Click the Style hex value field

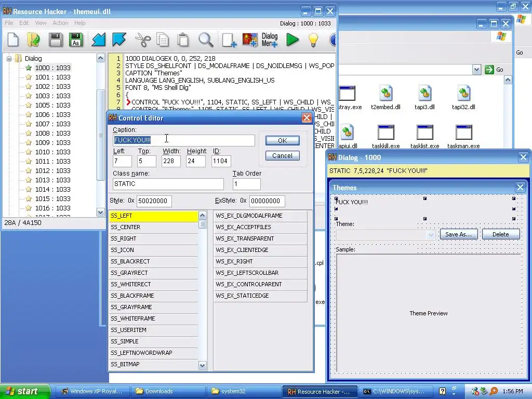pos(154,201)
